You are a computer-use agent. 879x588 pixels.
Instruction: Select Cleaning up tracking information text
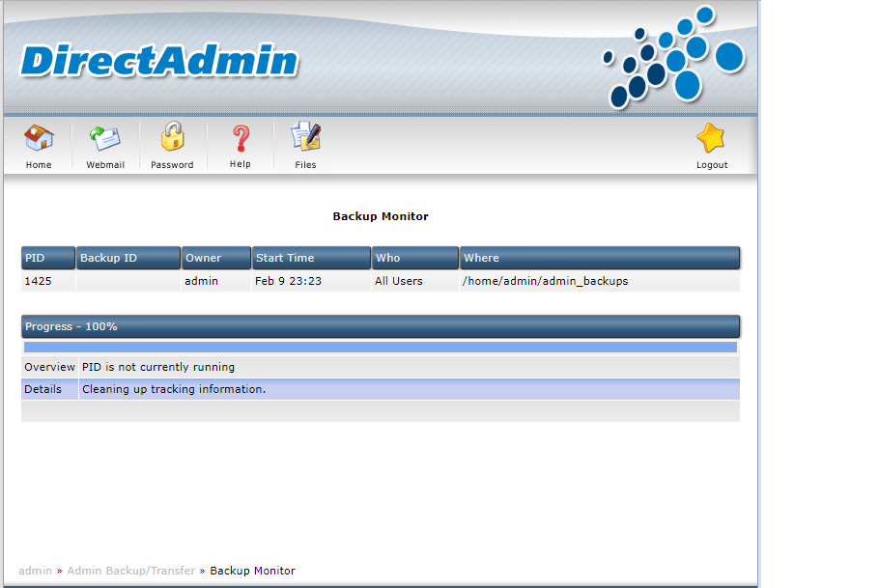(174, 389)
